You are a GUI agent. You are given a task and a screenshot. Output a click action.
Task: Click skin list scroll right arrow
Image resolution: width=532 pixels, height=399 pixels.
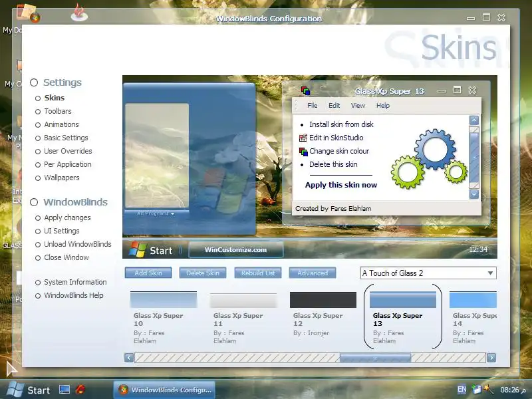pos(491,358)
